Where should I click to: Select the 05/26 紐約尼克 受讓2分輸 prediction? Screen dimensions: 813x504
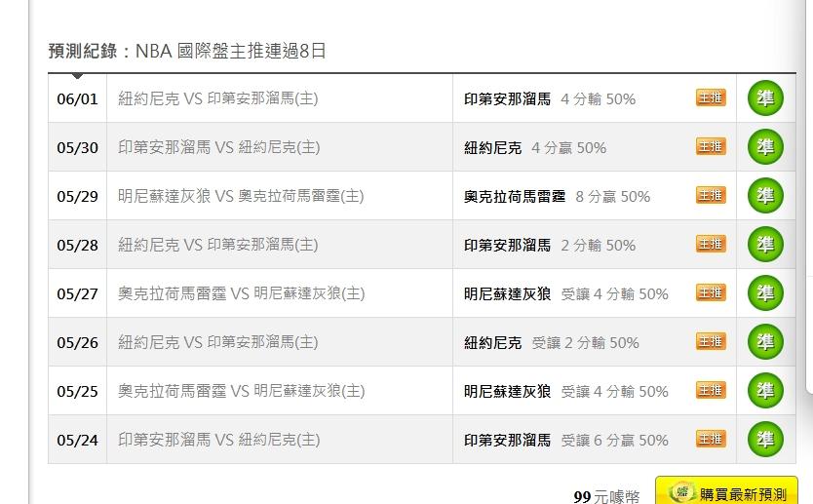click(551, 343)
